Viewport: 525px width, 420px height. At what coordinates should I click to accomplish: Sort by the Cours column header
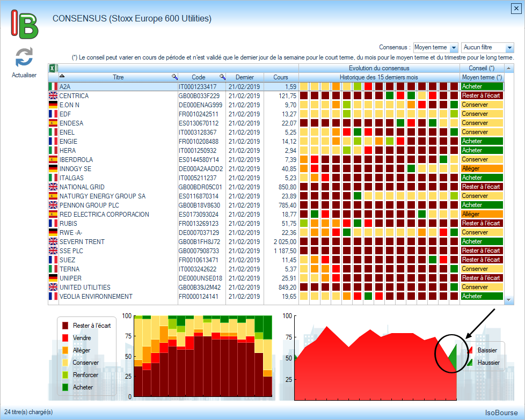pos(281,77)
